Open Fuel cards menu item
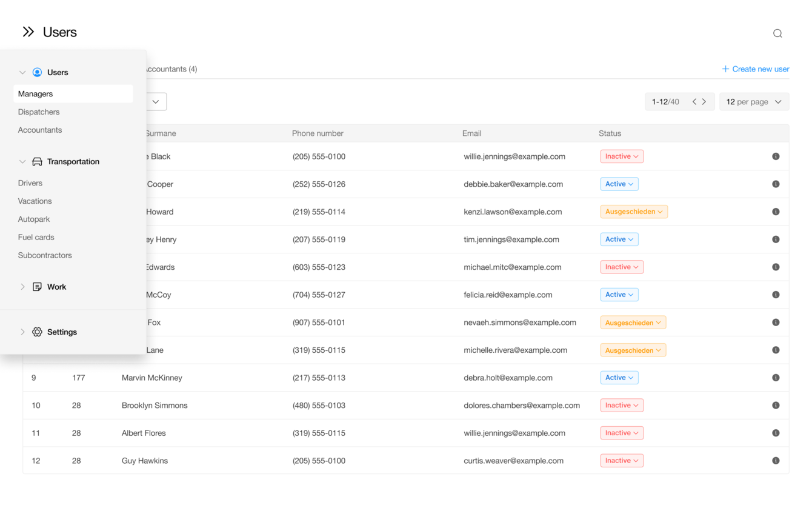 [x=36, y=237]
